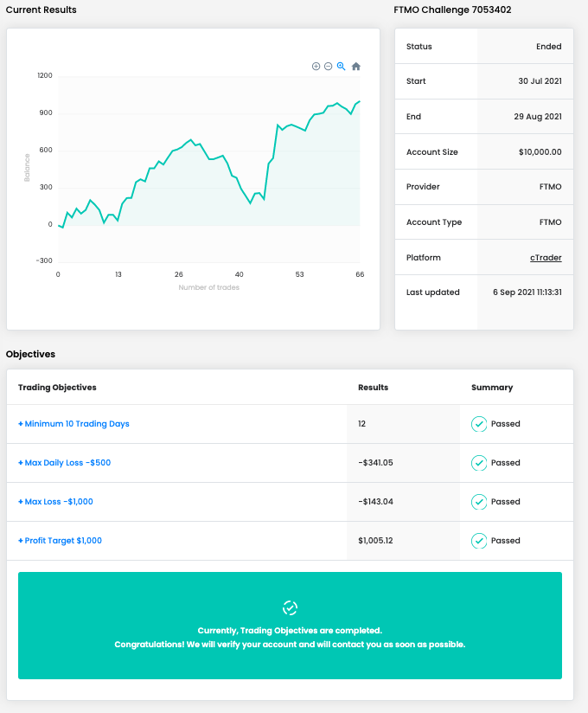Click the Passed checkmark for Profit Target

coord(479,541)
